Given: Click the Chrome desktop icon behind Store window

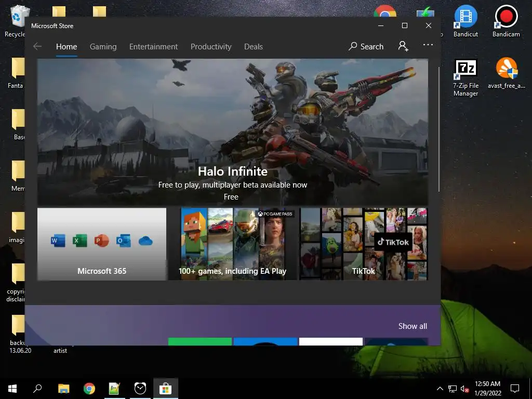Looking at the screenshot, I should pyautogui.click(x=385, y=11).
